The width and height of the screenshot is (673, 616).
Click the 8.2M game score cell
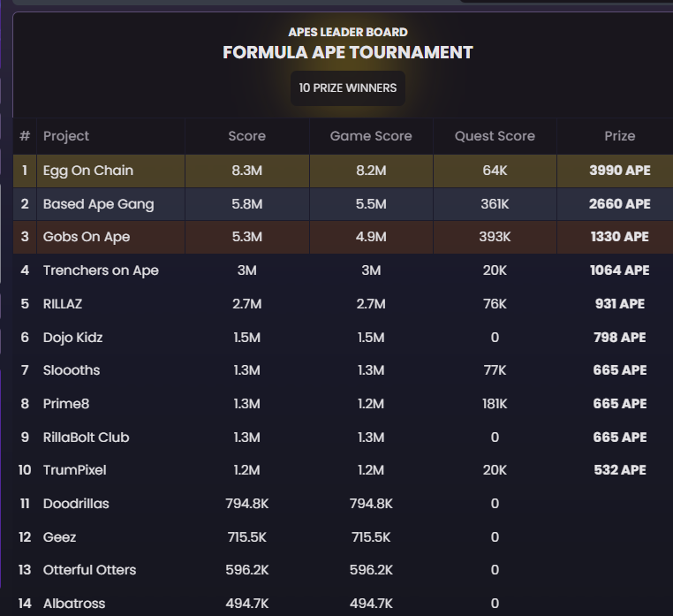tap(371, 171)
